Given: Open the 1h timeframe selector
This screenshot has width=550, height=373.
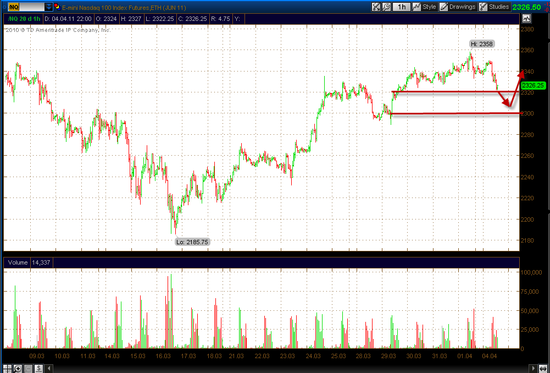Looking at the screenshot, I should point(401,7).
